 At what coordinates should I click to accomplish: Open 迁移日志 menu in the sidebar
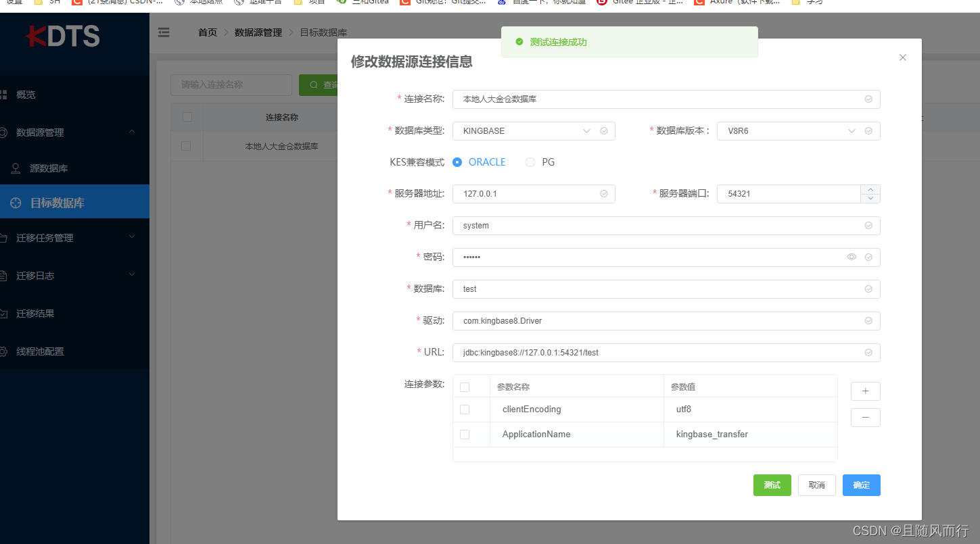(35, 276)
